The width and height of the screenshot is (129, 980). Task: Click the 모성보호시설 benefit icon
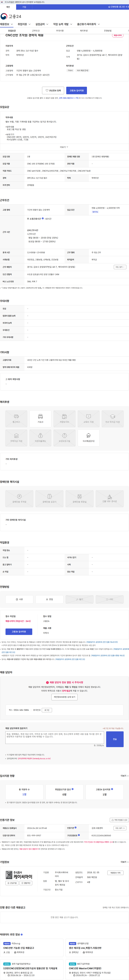[64, 438]
